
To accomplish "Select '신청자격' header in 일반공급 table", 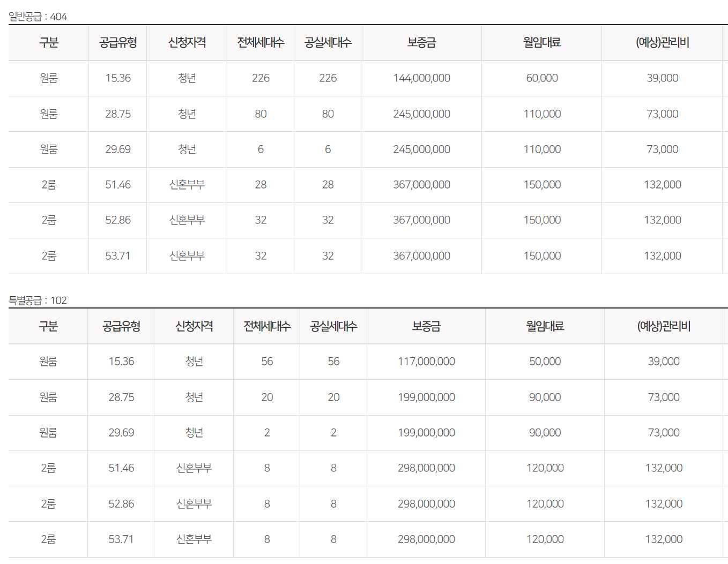I will click(187, 42).
